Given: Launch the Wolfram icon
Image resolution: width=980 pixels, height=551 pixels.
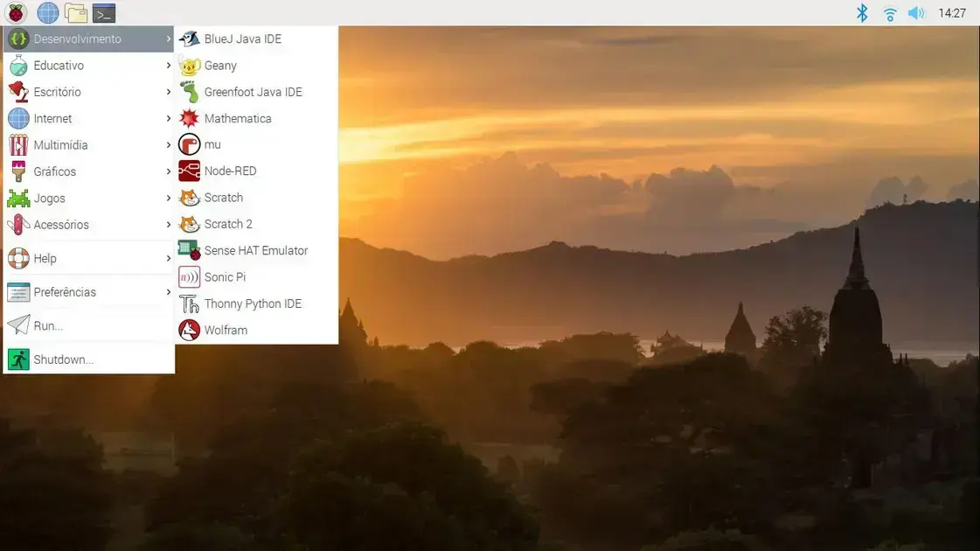Looking at the screenshot, I should pyautogui.click(x=189, y=331).
